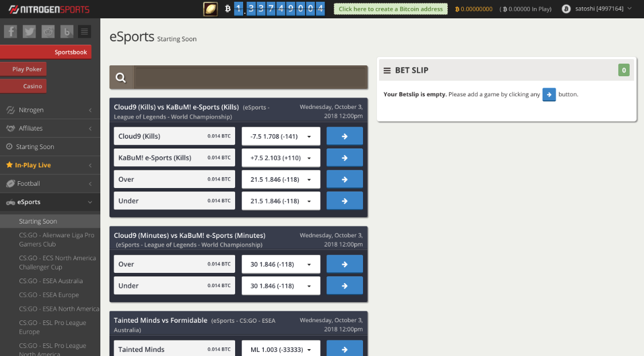Image resolution: width=644 pixels, height=356 pixels.
Task: Click the satoshi account avatar icon
Action: pyautogui.click(x=566, y=9)
